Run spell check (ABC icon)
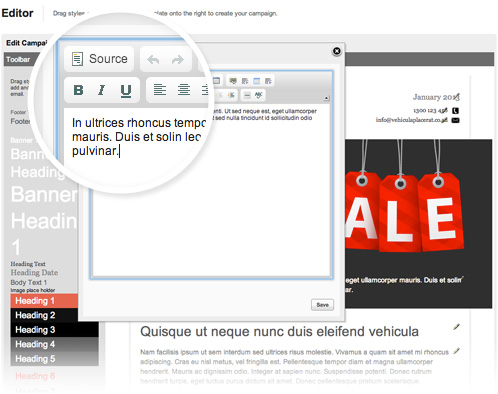 point(258,95)
